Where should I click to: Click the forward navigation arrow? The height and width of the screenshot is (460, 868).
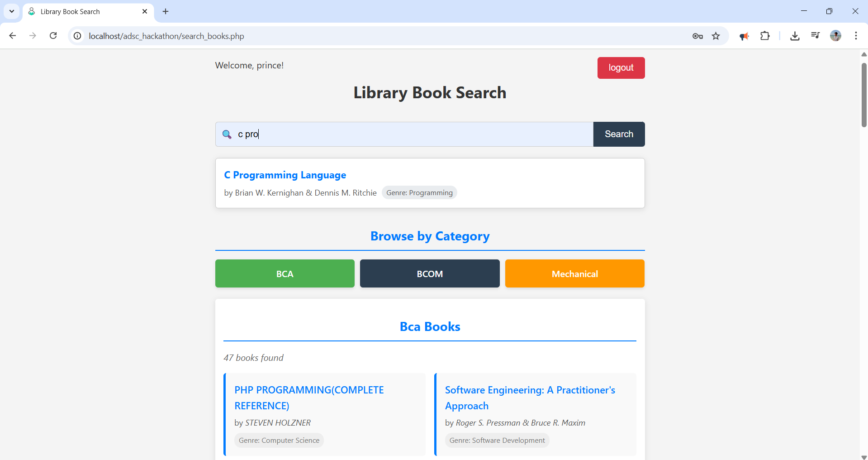coord(33,36)
